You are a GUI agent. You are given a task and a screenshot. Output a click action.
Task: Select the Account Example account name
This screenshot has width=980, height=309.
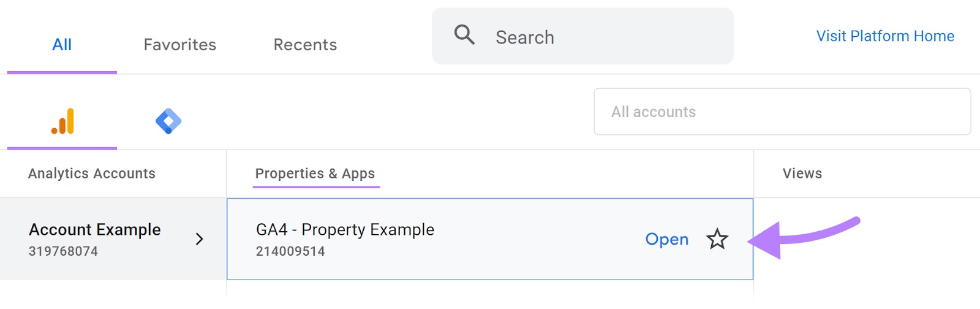pos(95,229)
